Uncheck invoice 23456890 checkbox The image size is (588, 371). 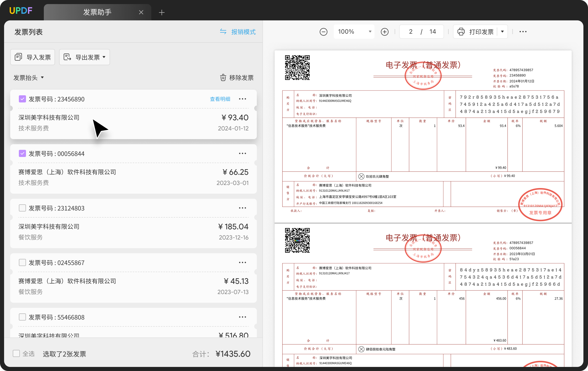pos(22,99)
